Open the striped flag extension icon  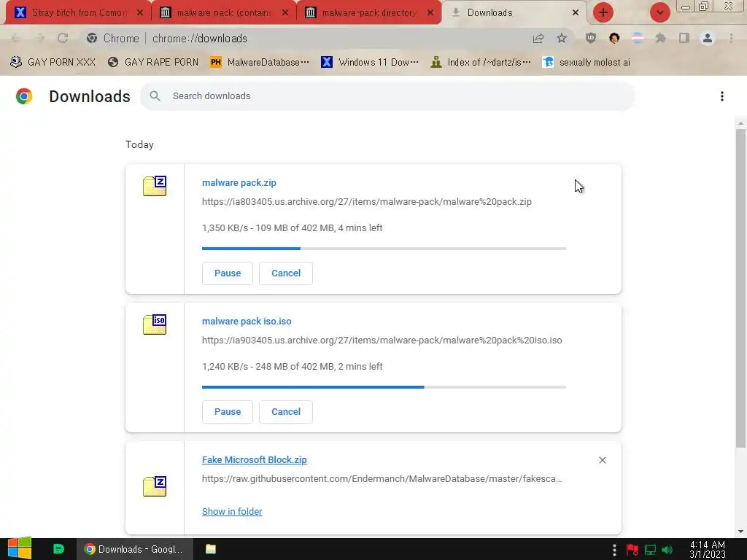click(638, 38)
